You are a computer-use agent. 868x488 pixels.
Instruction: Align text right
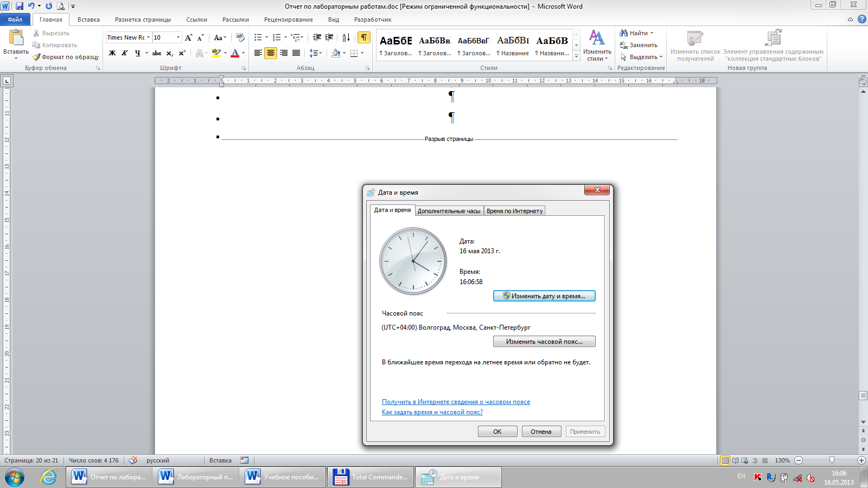tap(283, 53)
